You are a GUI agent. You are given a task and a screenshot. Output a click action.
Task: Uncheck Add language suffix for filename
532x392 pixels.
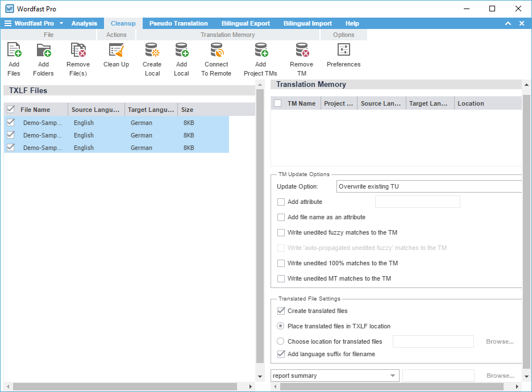tap(281, 354)
